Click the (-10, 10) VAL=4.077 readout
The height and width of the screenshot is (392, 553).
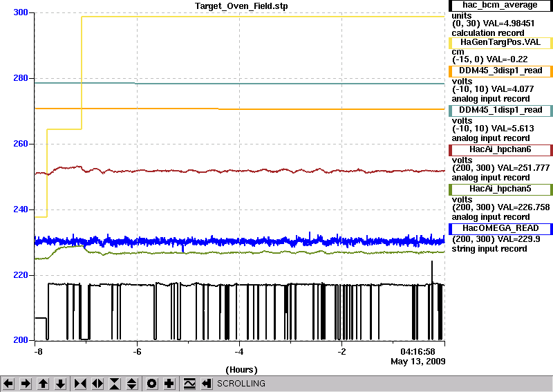pos(493,89)
